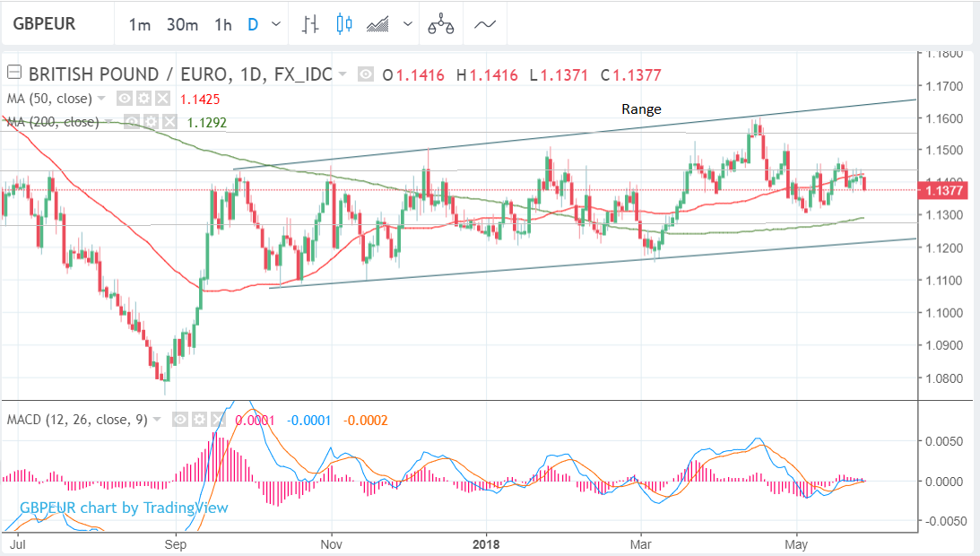Select the 30m timeframe
Viewport: 980px width, 556px height.
(182, 25)
